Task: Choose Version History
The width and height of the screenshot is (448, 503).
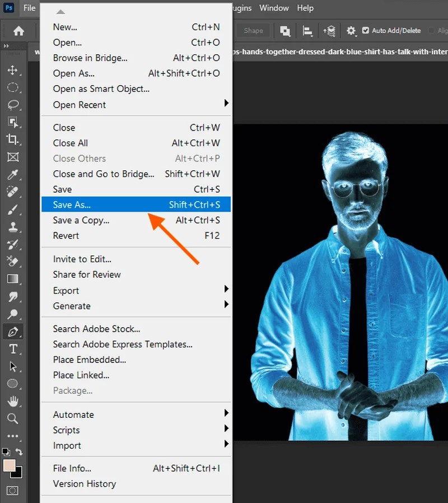Action: point(136,484)
